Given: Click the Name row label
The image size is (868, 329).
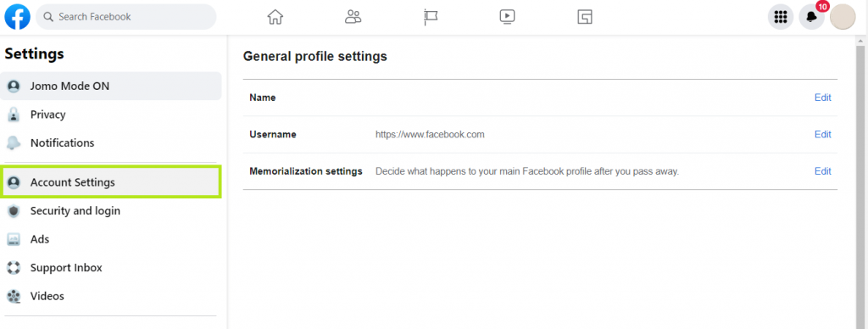Looking at the screenshot, I should tap(263, 98).
